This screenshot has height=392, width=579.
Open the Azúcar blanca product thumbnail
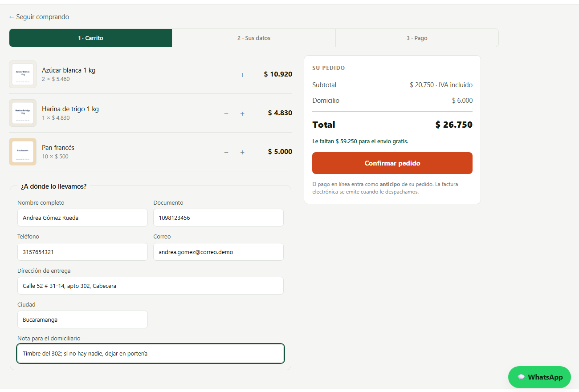point(23,74)
